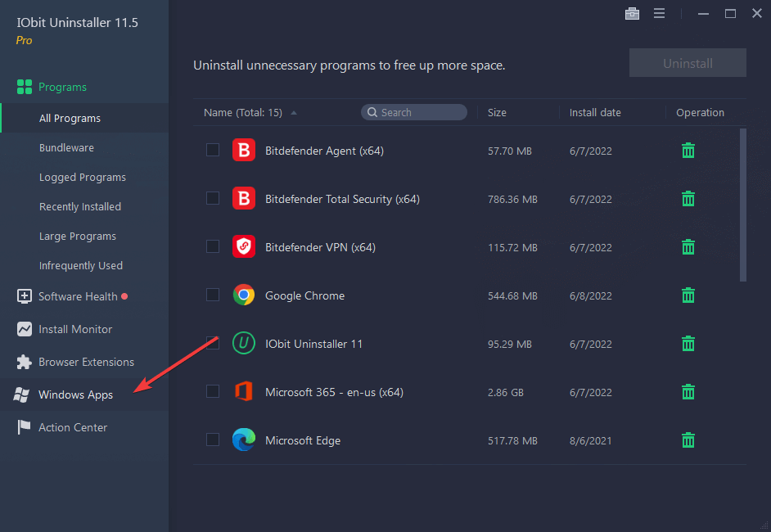This screenshot has height=532, width=771.
Task: Tick checkbox for Google Chrome
Action: [213, 295]
